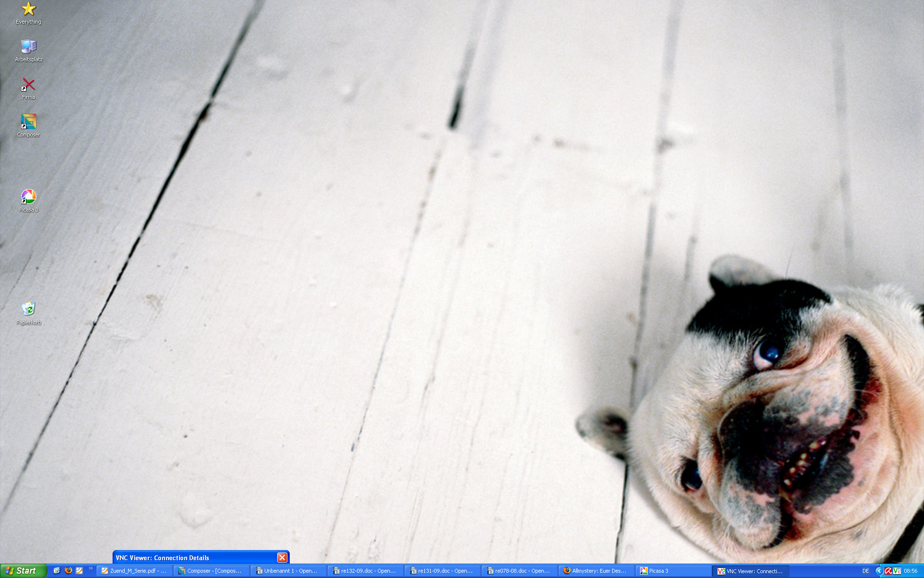
Task: Switch to re132-09.doc taskbar window
Action: click(365, 571)
